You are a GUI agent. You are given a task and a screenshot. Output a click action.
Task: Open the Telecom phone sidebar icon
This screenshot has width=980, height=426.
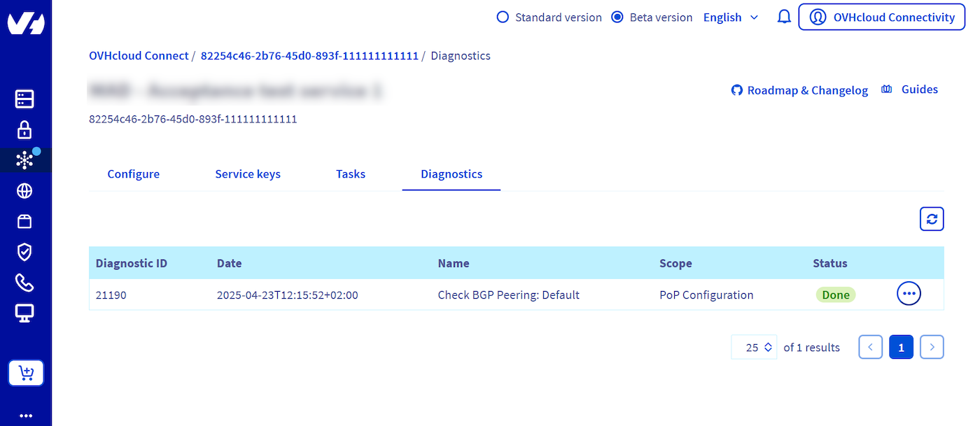tap(24, 283)
